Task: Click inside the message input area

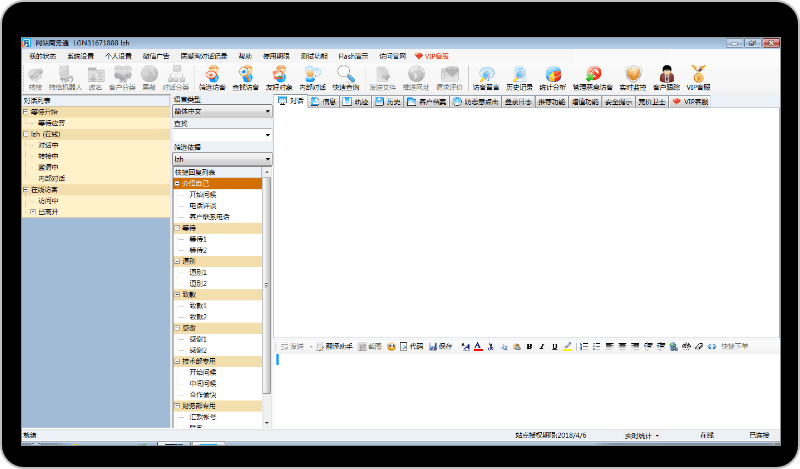Action: (x=520, y=390)
